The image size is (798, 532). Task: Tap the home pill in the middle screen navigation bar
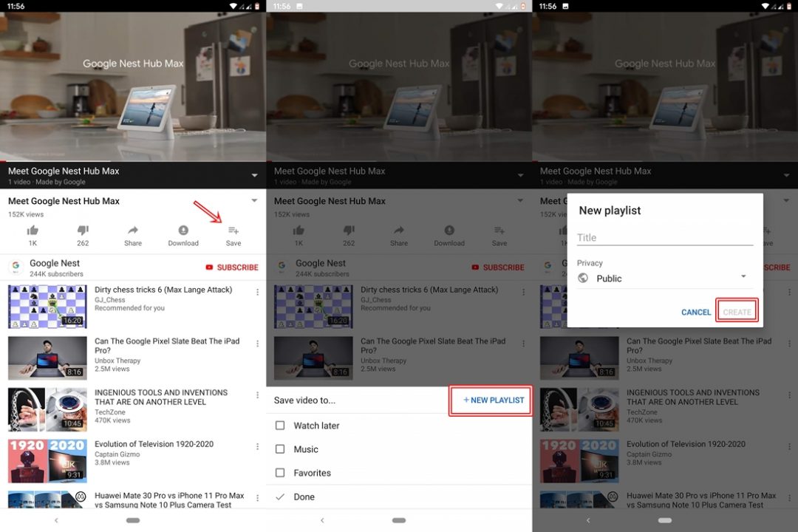[399, 520]
